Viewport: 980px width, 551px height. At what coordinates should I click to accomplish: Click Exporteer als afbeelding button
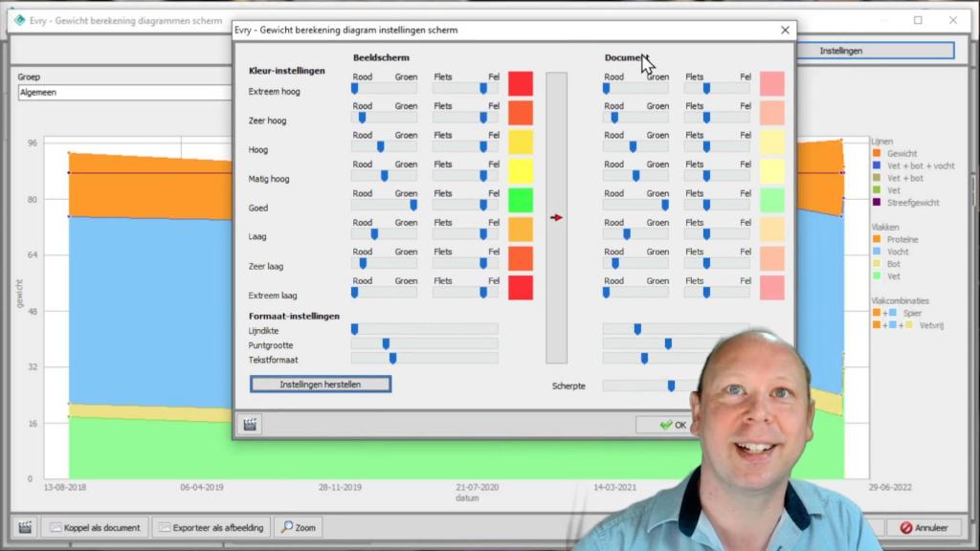click(212, 527)
